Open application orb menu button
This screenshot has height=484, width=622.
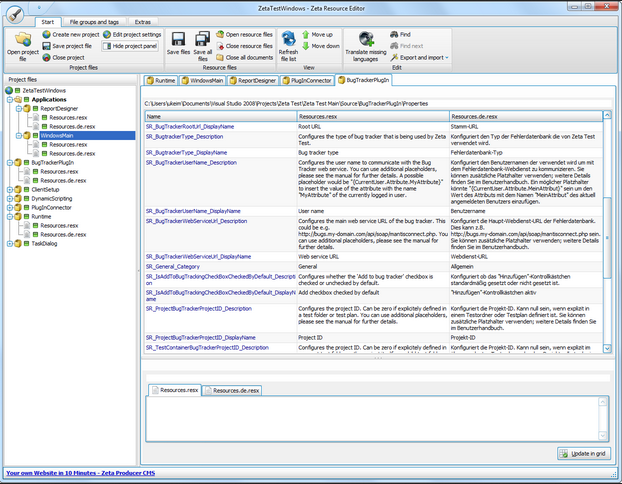[15, 15]
